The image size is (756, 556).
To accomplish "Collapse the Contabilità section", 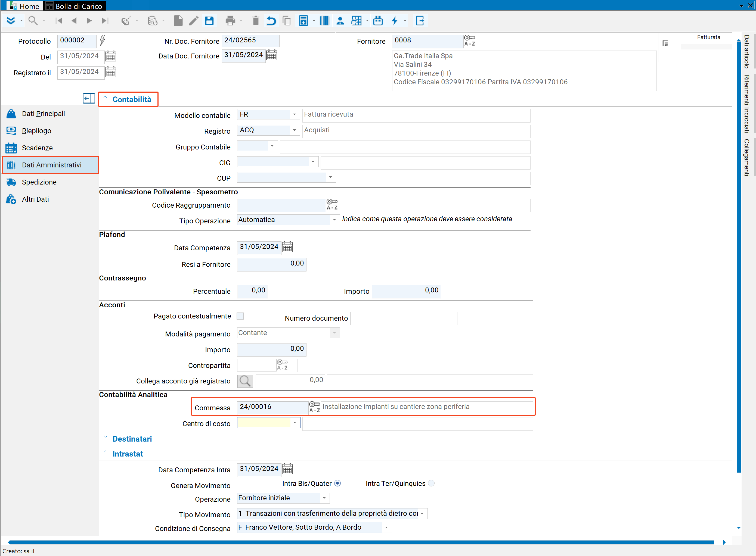I will coord(105,98).
